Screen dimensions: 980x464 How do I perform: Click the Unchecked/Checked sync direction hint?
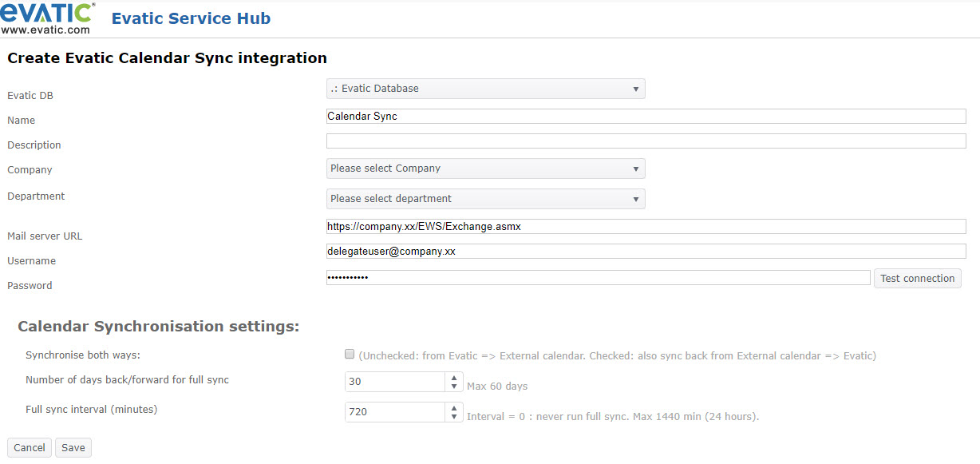click(618, 356)
